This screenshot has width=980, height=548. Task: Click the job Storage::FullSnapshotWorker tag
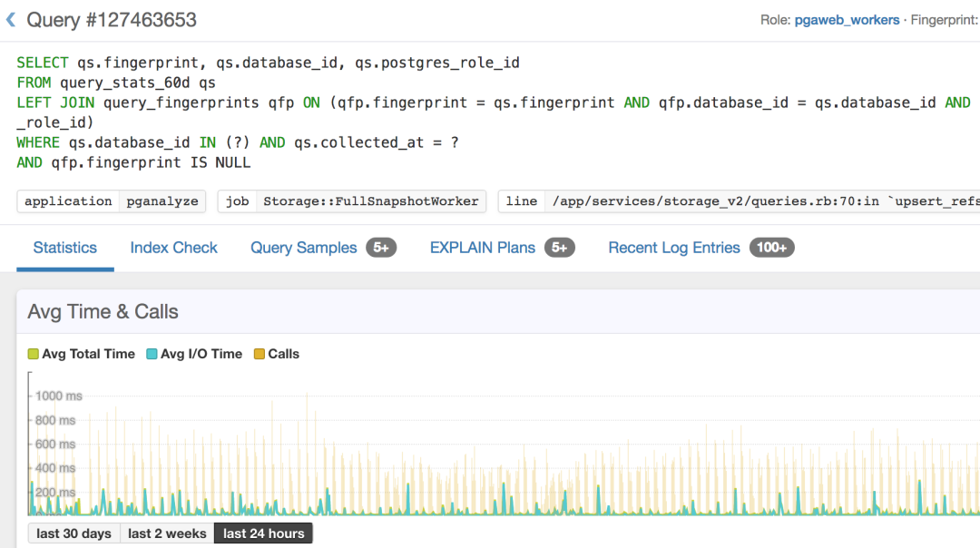(x=352, y=201)
